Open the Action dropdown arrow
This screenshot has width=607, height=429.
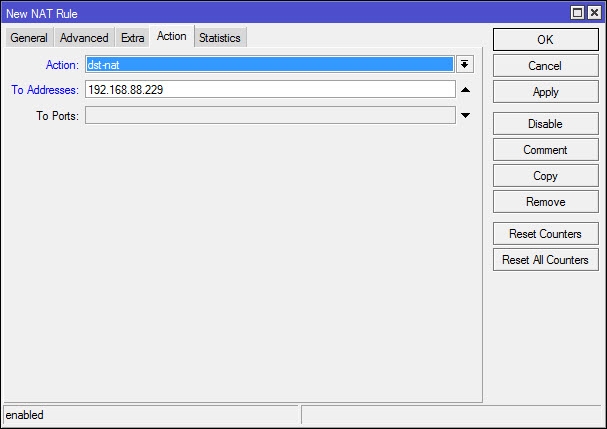pos(465,64)
